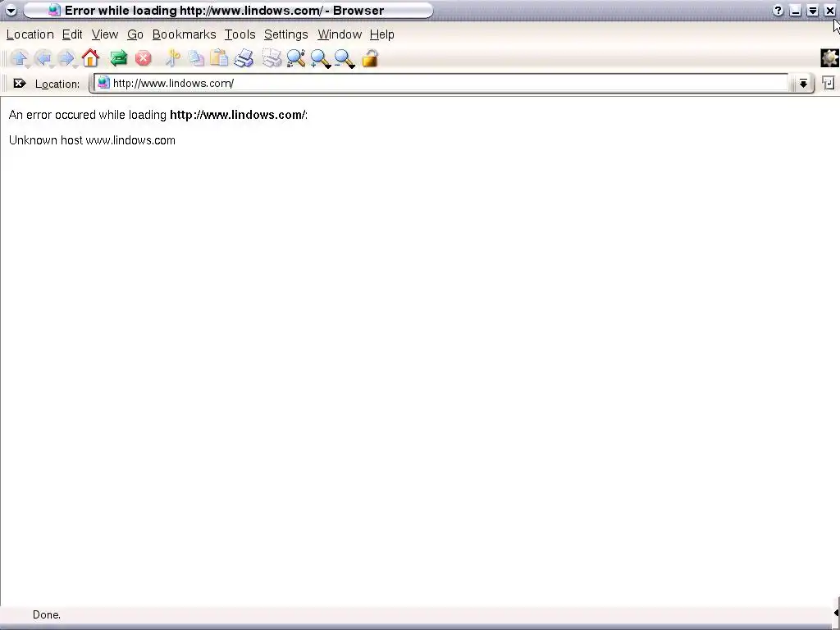Open the Window menu
This screenshot has width=840, height=630.
[x=340, y=34]
